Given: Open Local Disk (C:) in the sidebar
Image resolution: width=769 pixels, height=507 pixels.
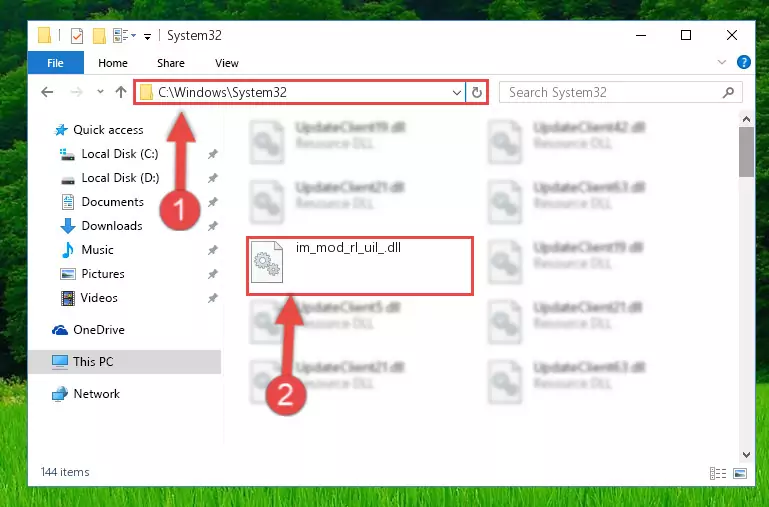Looking at the screenshot, I should click(120, 154).
